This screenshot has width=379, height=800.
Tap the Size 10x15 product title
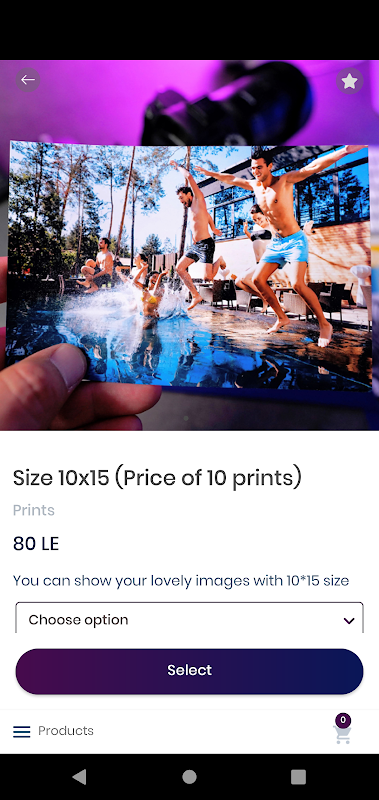point(157,478)
